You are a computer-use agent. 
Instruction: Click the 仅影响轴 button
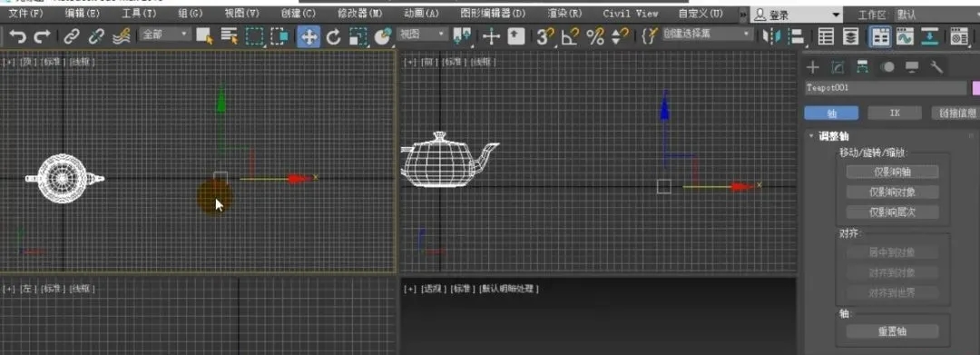[x=892, y=172]
